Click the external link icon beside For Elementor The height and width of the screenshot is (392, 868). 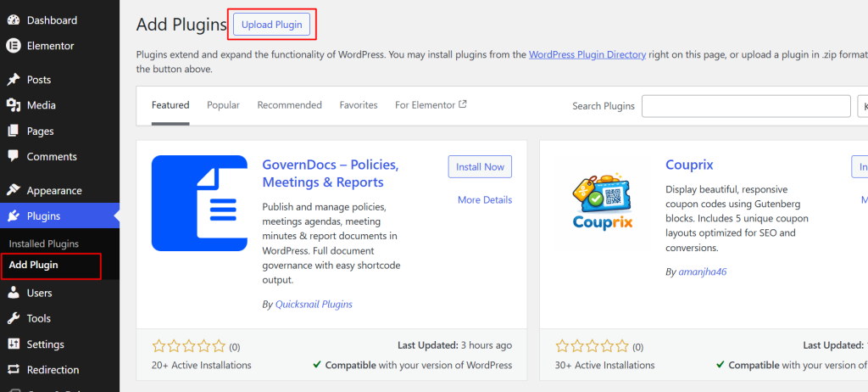pos(463,104)
